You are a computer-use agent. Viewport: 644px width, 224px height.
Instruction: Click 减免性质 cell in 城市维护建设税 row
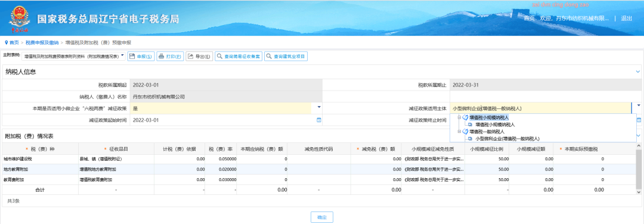434,159
